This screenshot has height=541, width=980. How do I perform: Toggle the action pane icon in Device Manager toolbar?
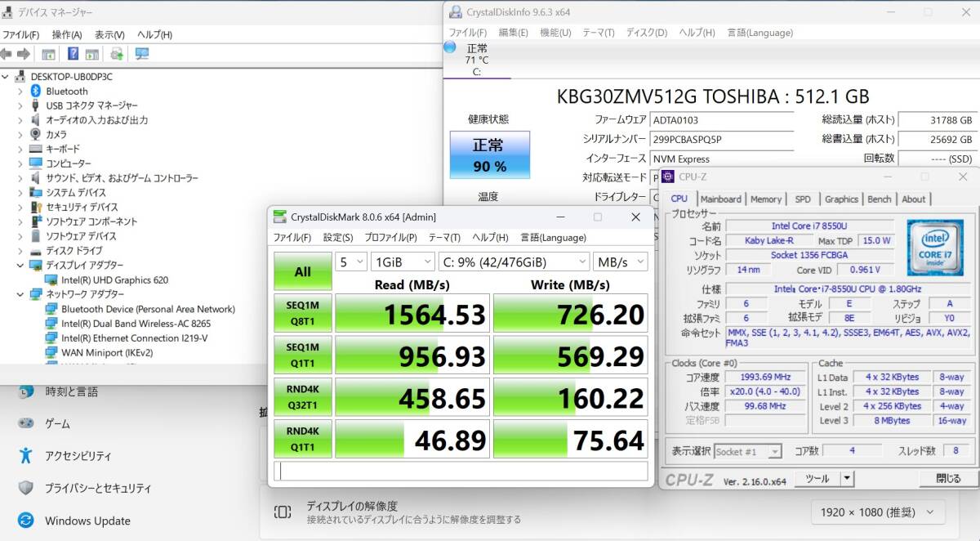click(91, 54)
